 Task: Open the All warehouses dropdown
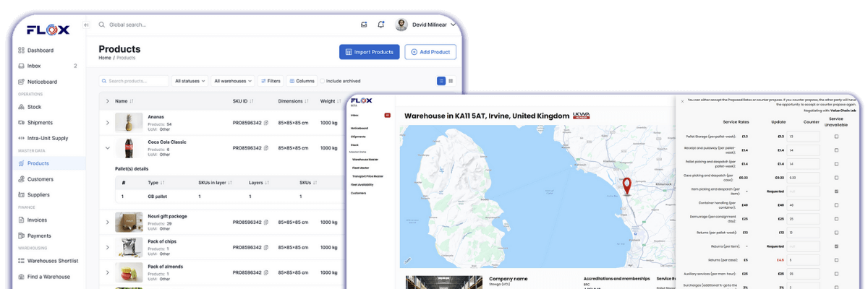pyautogui.click(x=233, y=81)
